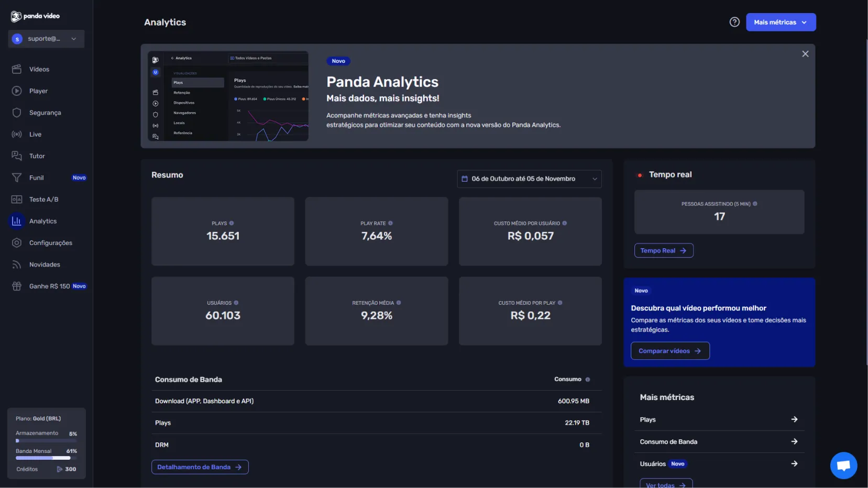Click the 600.95 MB download value
The width and height of the screenshot is (868, 488).
(x=574, y=401)
